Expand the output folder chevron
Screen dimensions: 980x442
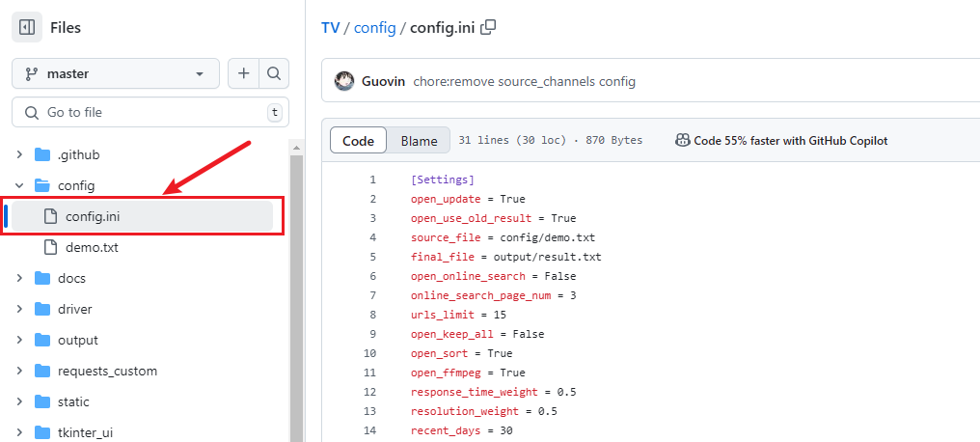click(19, 340)
